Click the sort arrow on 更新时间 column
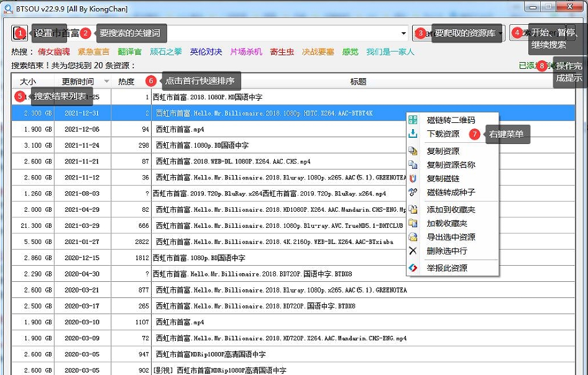588x375 pixels. (106, 81)
